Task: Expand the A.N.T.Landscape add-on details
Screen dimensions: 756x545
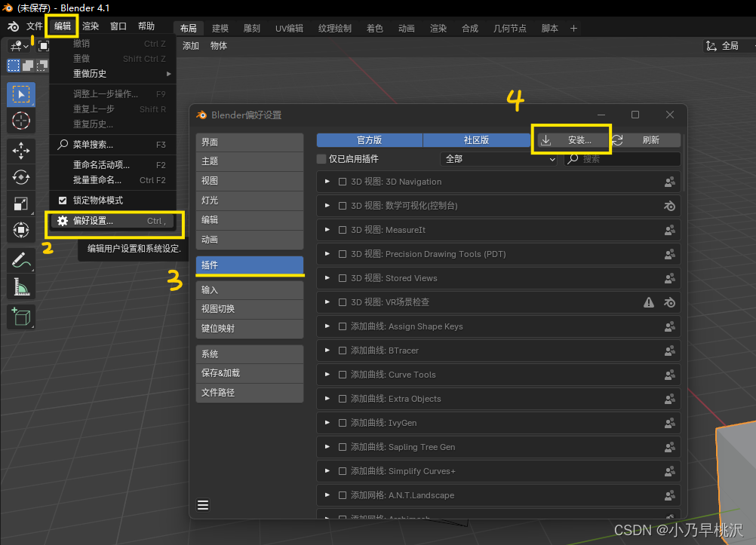Action: pyautogui.click(x=327, y=495)
